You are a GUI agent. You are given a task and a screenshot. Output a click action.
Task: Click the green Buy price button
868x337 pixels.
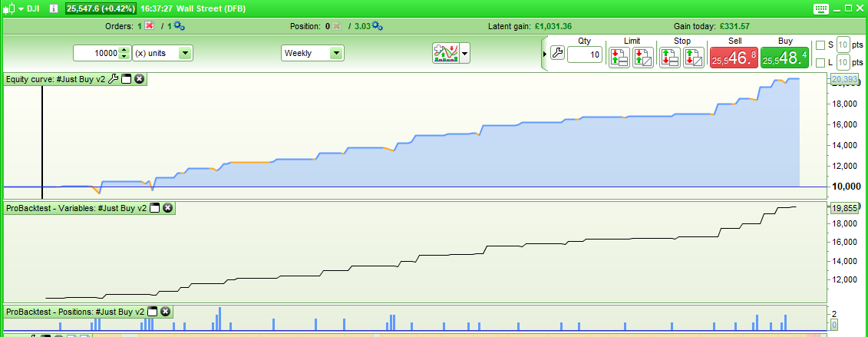coord(785,58)
